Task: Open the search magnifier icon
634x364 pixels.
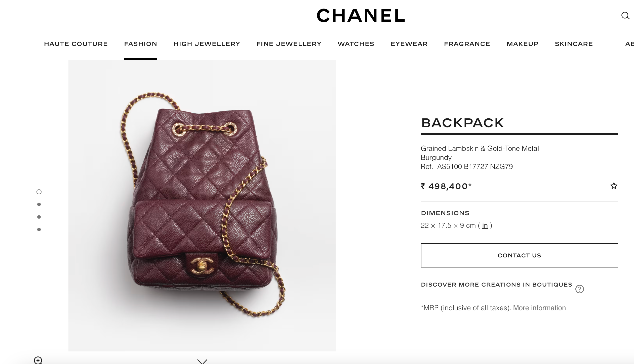Action: pos(625,16)
